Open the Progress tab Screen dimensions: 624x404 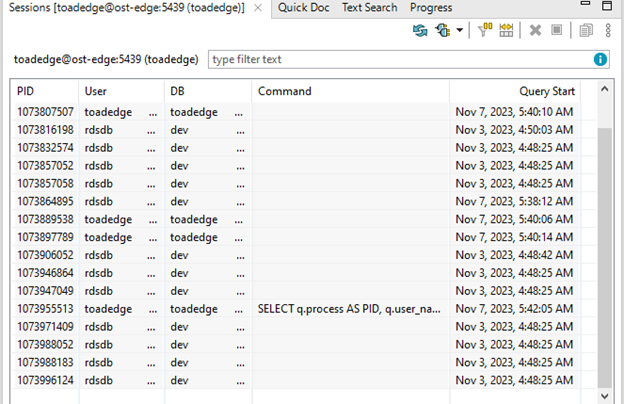(x=431, y=8)
